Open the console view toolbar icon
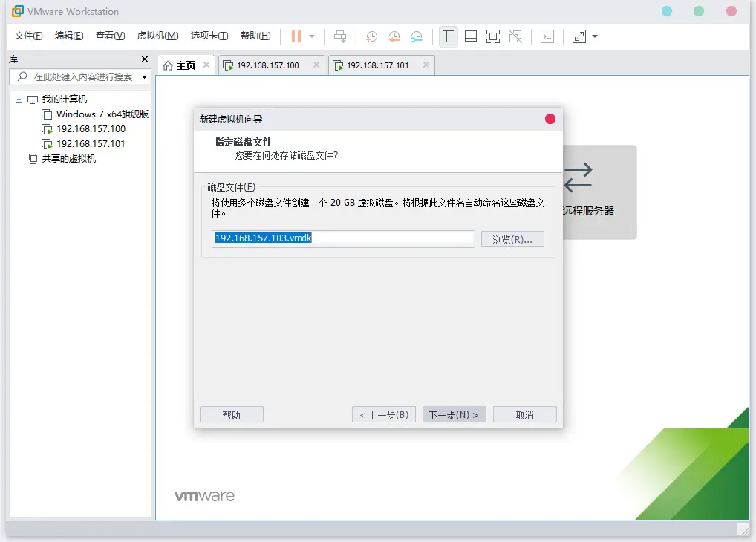 [x=547, y=36]
